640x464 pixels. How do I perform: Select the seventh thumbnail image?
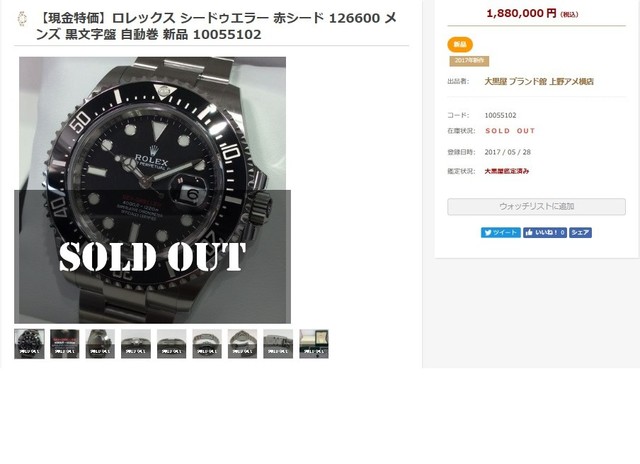click(242, 344)
